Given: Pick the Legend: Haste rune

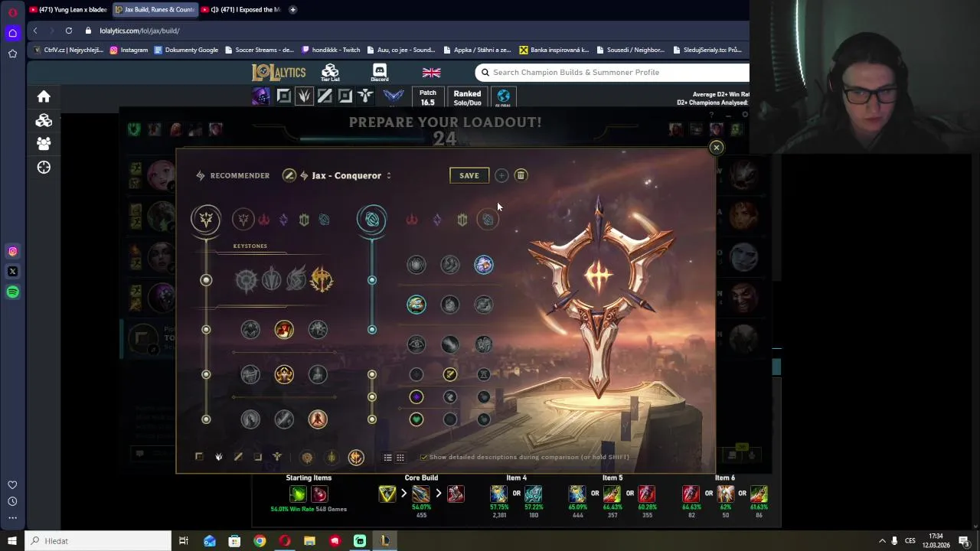Looking at the screenshot, I should pyautogui.click(x=284, y=374).
